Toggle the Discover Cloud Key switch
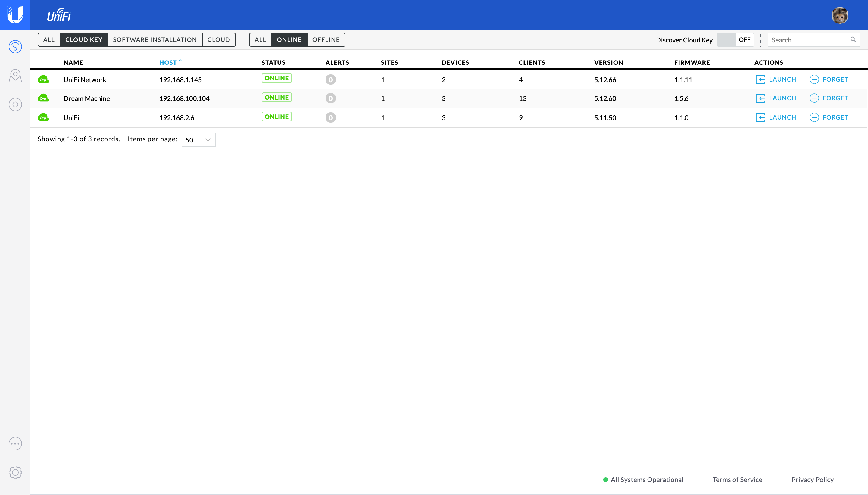 (x=735, y=40)
